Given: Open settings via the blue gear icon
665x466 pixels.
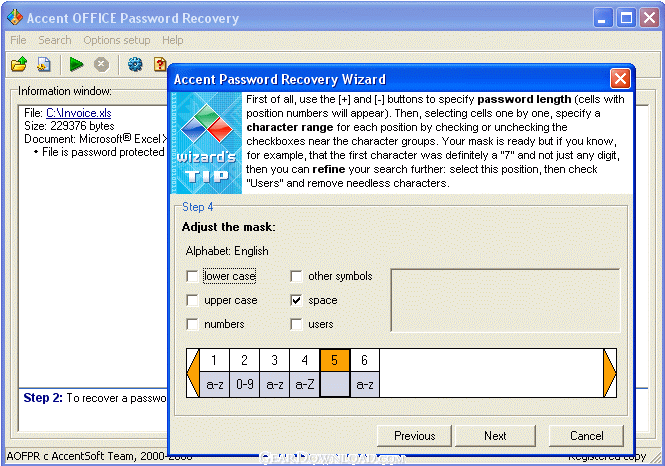Looking at the screenshot, I should click(135, 64).
